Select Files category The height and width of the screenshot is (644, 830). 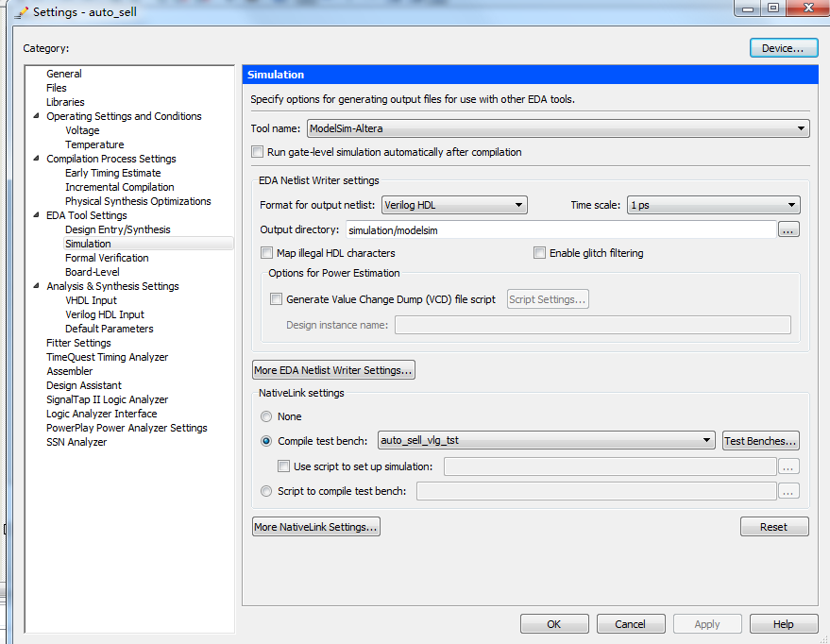tap(56, 88)
